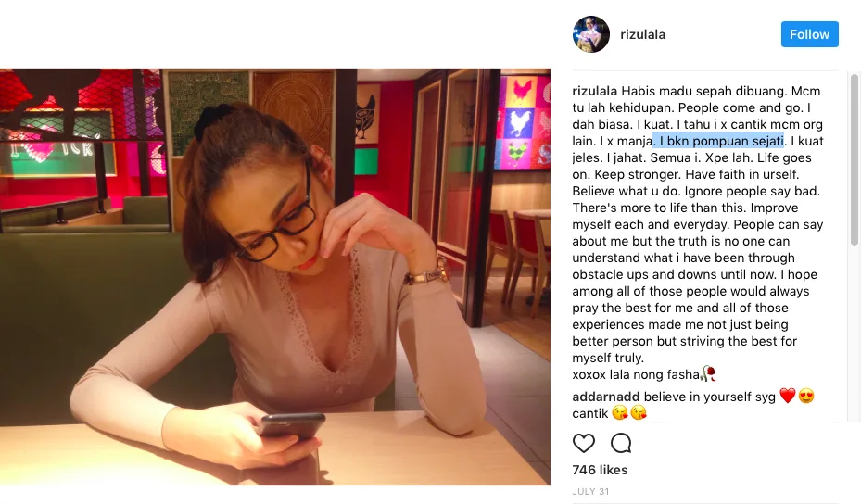This screenshot has width=861, height=504.
Task: Open rizulala profile picture avatar
Action: tap(591, 34)
